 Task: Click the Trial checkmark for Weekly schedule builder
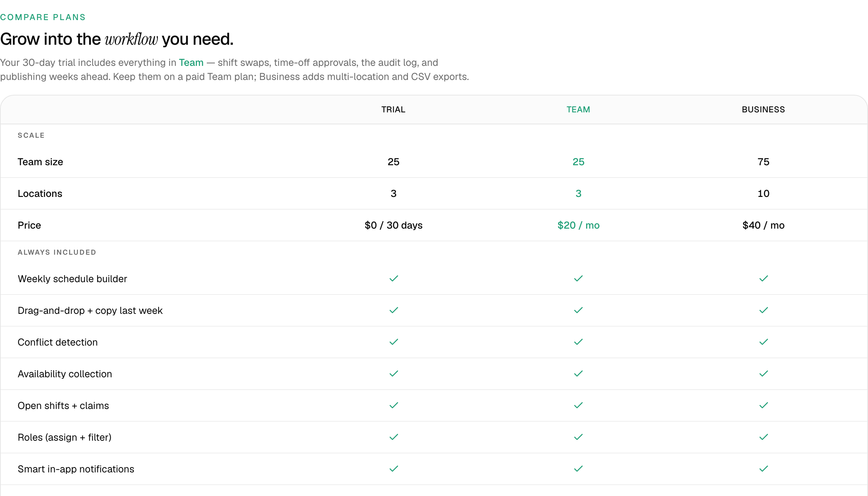(393, 279)
